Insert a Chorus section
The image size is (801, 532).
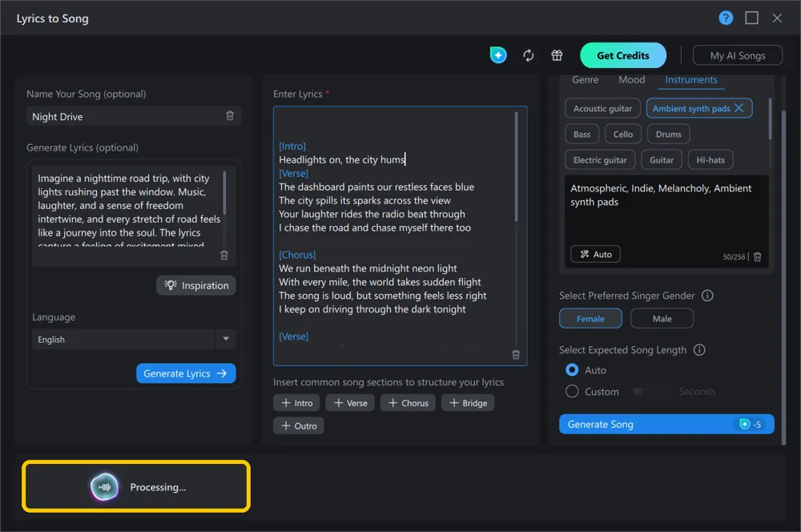pyautogui.click(x=408, y=403)
